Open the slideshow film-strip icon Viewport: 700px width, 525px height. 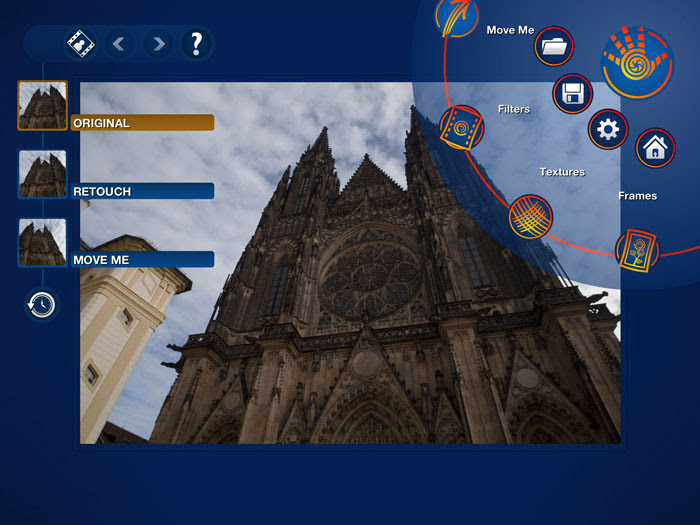coord(81,44)
